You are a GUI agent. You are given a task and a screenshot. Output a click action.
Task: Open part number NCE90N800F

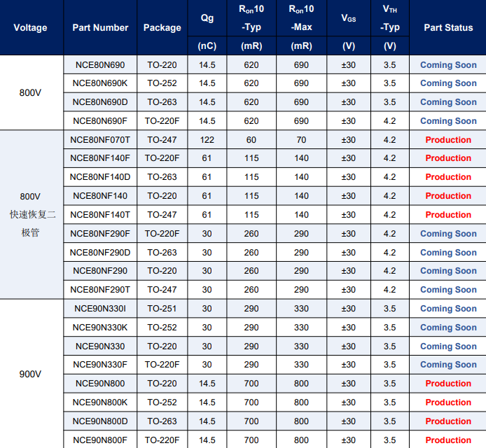pyautogui.click(x=100, y=440)
